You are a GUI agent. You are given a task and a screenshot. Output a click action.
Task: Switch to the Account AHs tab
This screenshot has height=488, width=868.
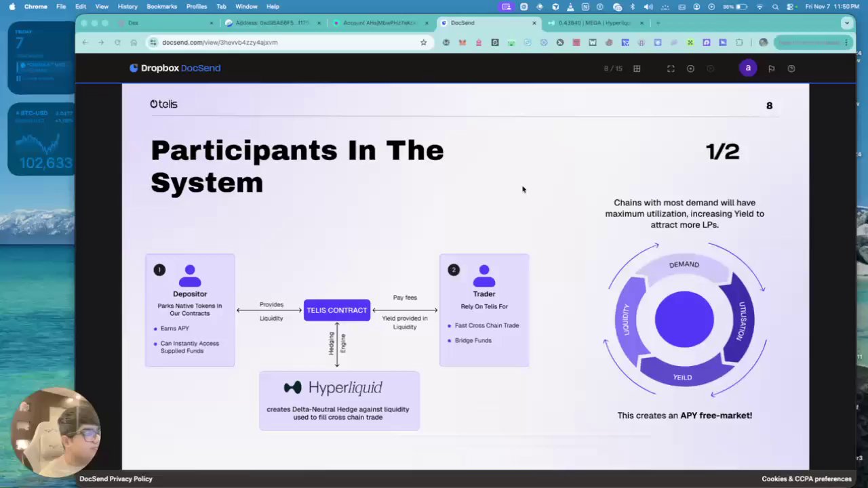tap(380, 23)
